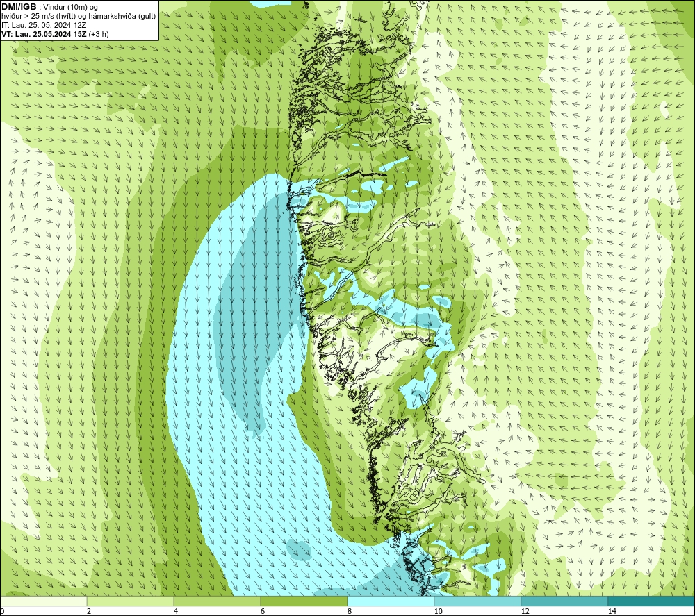Select the above 14 m/s dark teal swatch
The height and width of the screenshot is (616, 695).
(x=651, y=601)
